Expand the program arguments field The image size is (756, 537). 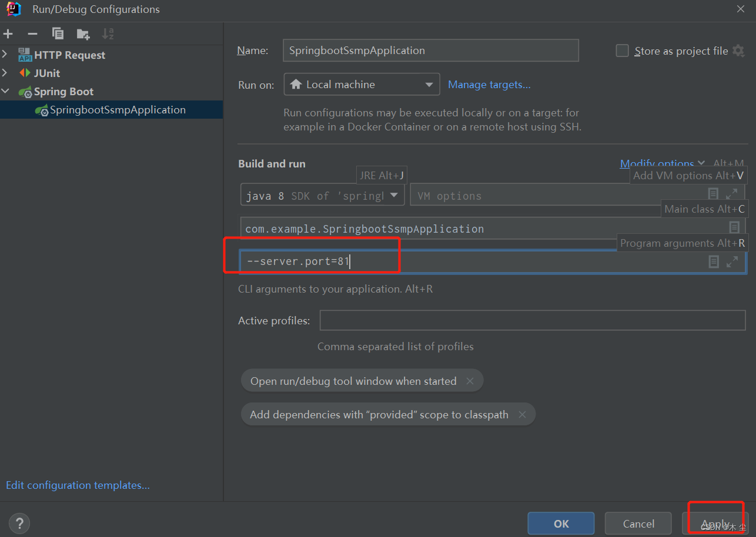click(x=732, y=262)
